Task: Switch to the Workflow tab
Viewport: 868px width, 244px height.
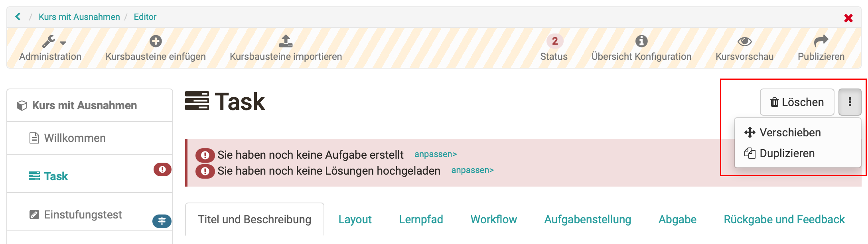Action: (493, 219)
